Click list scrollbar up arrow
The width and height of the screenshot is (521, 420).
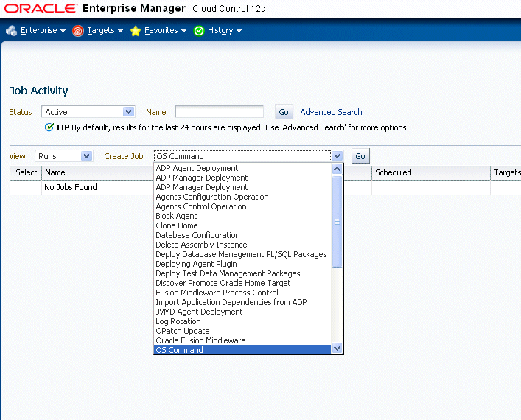point(337,169)
